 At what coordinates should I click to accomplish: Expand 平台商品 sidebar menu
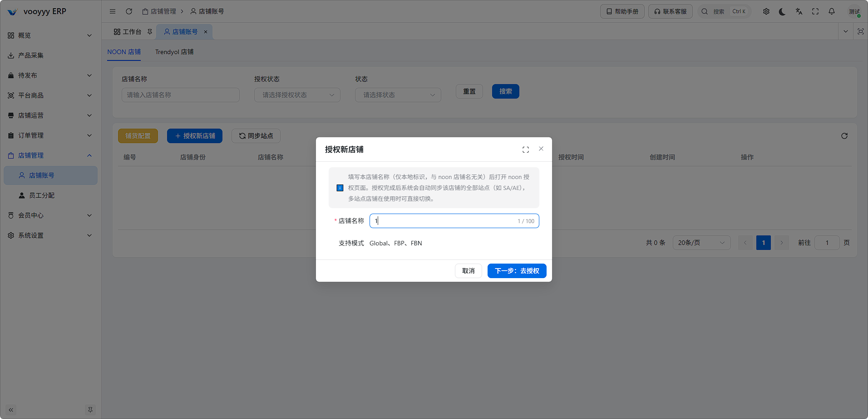[50, 95]
